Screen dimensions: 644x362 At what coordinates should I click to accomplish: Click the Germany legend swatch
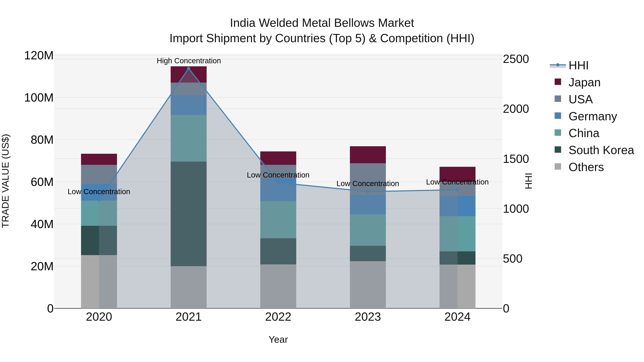[x=558, y=116]
